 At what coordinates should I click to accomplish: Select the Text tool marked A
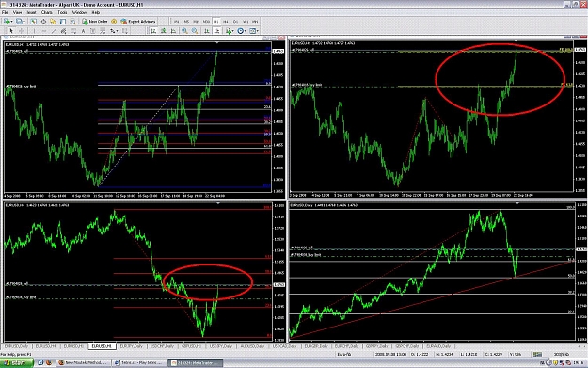click(83, 31)
